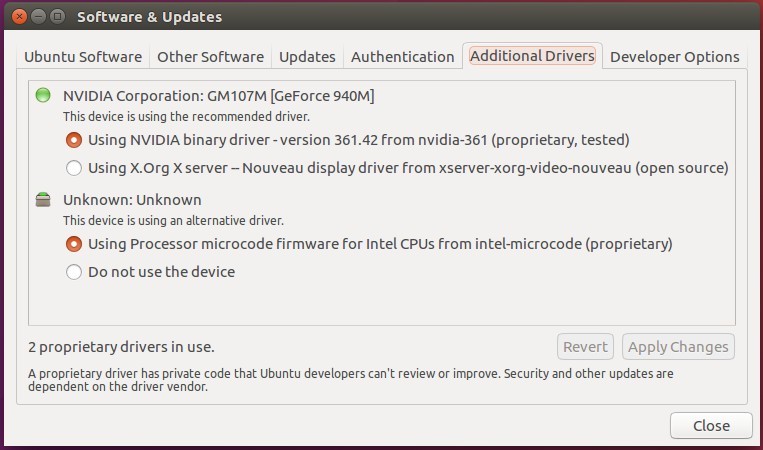
Task: Maximize the Software & Updates window
Action: click(x=57, y=17)
